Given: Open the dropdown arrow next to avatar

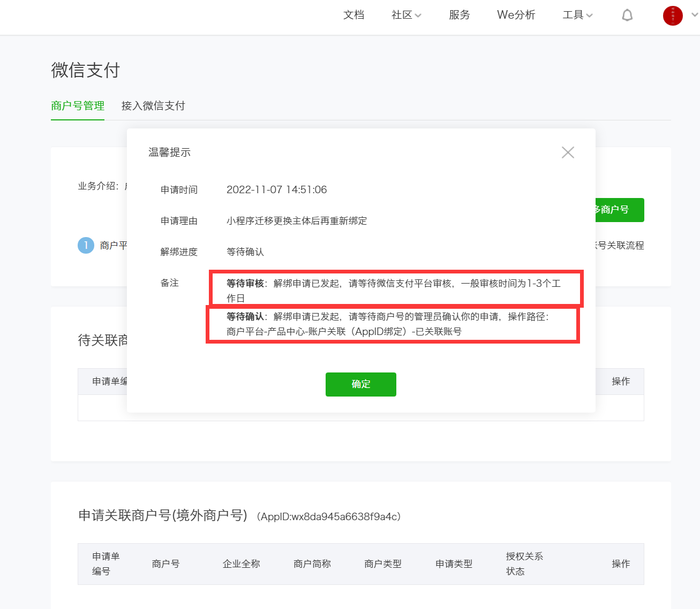Looking at the screenshot, I should coord(695,15).
